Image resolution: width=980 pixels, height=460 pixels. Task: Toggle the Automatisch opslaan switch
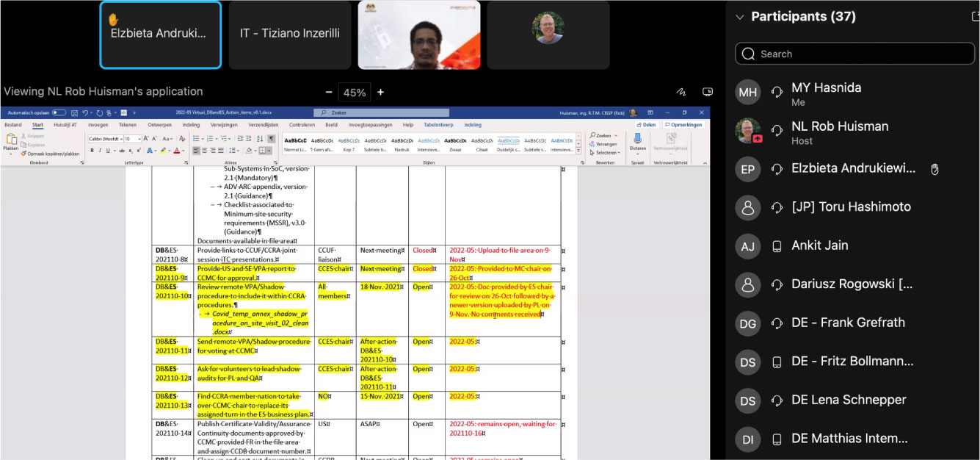59,113
